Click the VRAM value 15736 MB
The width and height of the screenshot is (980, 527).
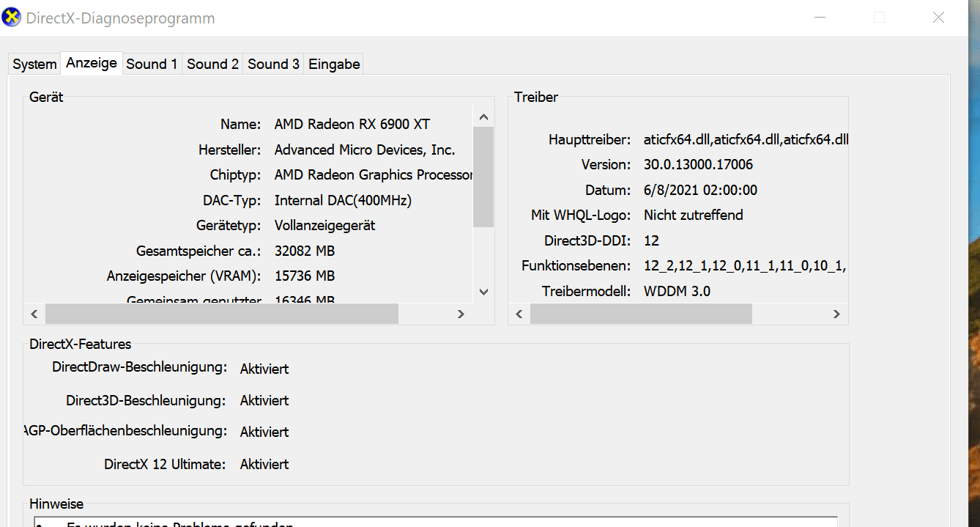click(305, 276)
